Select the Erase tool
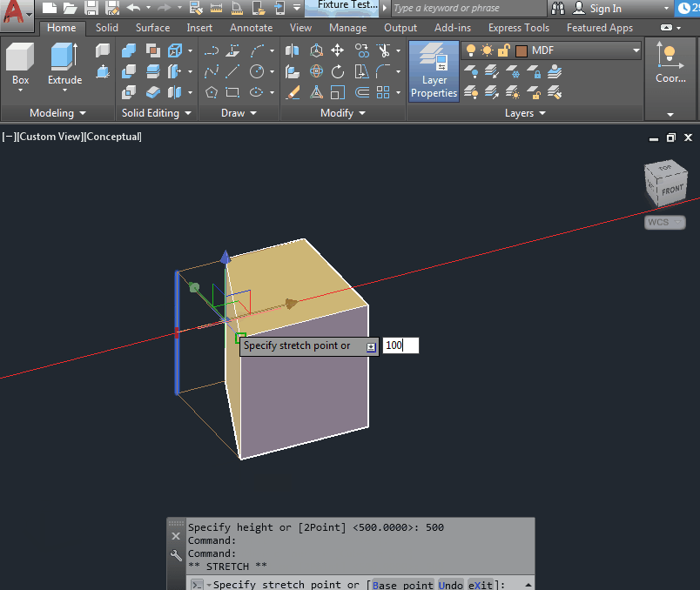Screen dimensions: 700x590 292,92
